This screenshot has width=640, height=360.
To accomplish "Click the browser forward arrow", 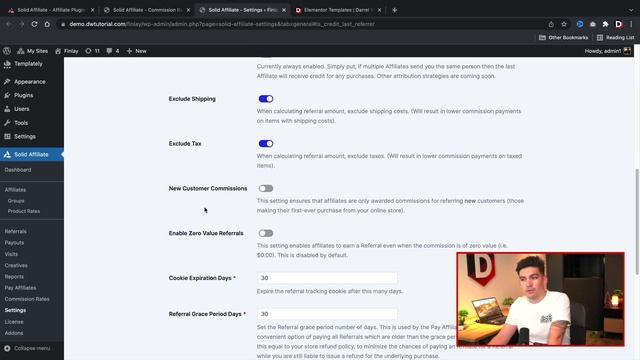I will pos(22,24).
